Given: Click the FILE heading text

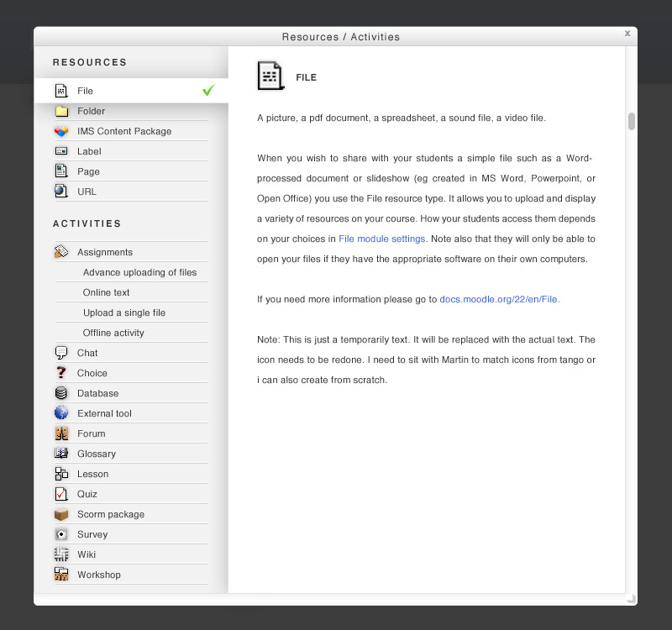Looking at the screenshot, I should click(306, 77).
